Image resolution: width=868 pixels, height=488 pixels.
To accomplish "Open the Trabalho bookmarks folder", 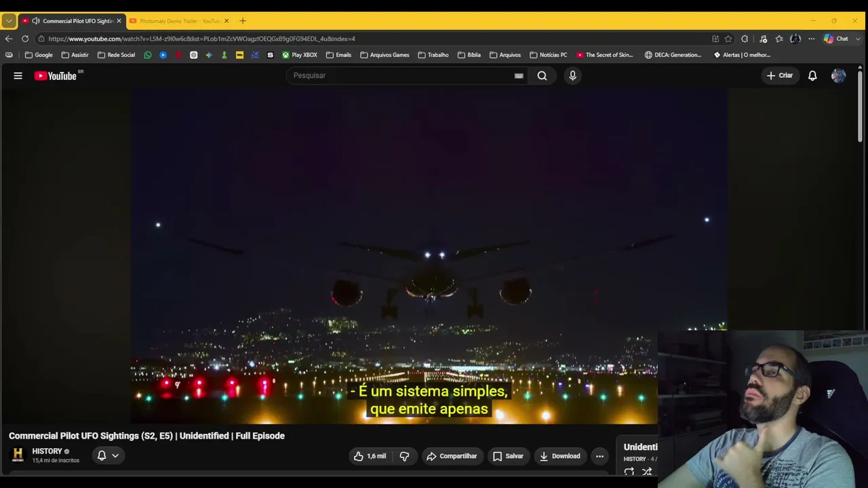I will click(433, 55).
